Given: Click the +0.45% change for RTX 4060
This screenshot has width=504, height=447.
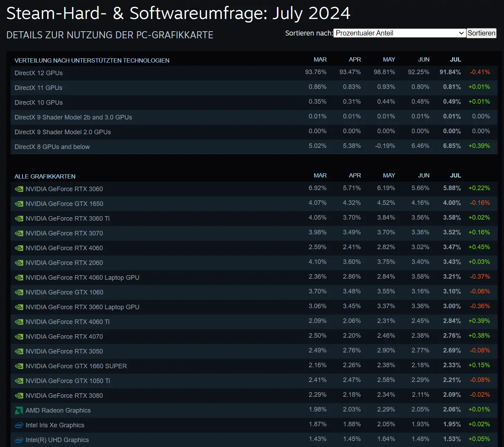Looking at the screenshot, I should point(479,247).
